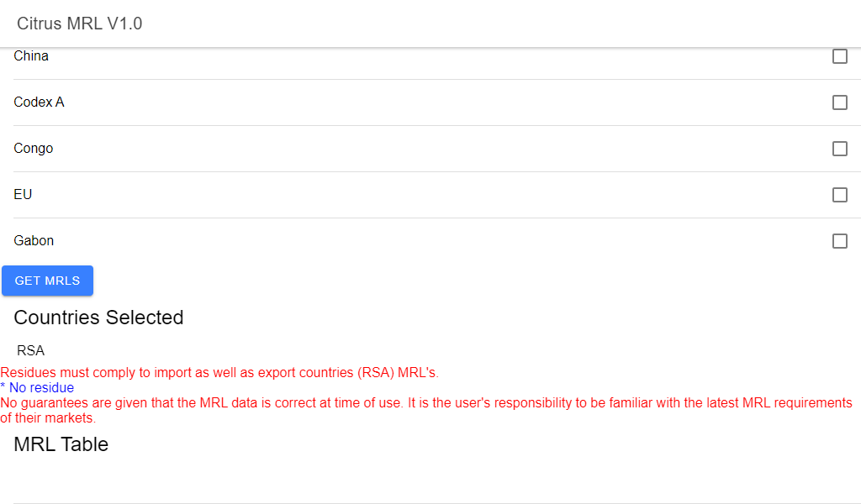Toggle the EU checkbox
The height and width of the screenshot is (504, 861).
[839, 195]
